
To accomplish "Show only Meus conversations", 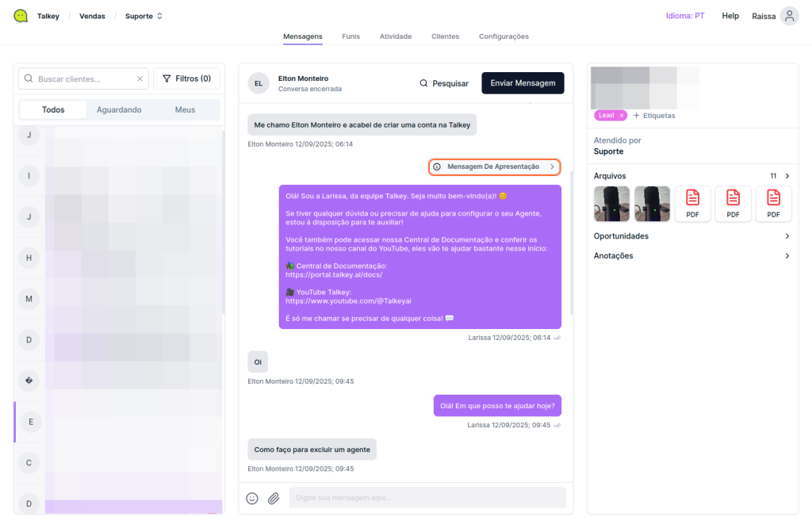I will 185,110.
